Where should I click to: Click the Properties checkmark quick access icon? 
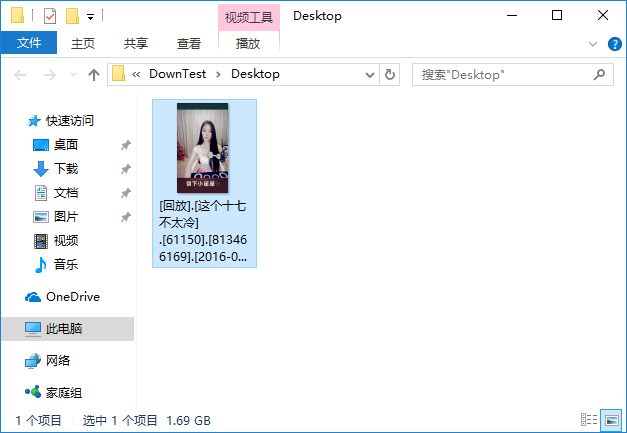50,16
